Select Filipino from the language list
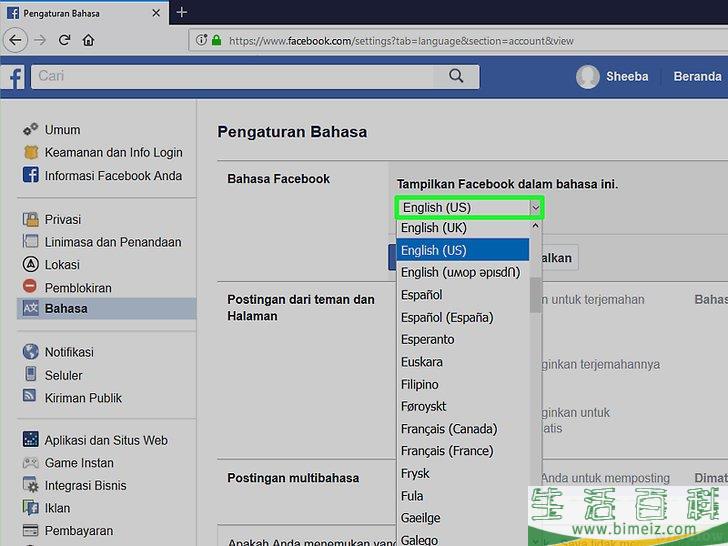The width and height of the screenshot is (728, 546). (x=462, y=384)
